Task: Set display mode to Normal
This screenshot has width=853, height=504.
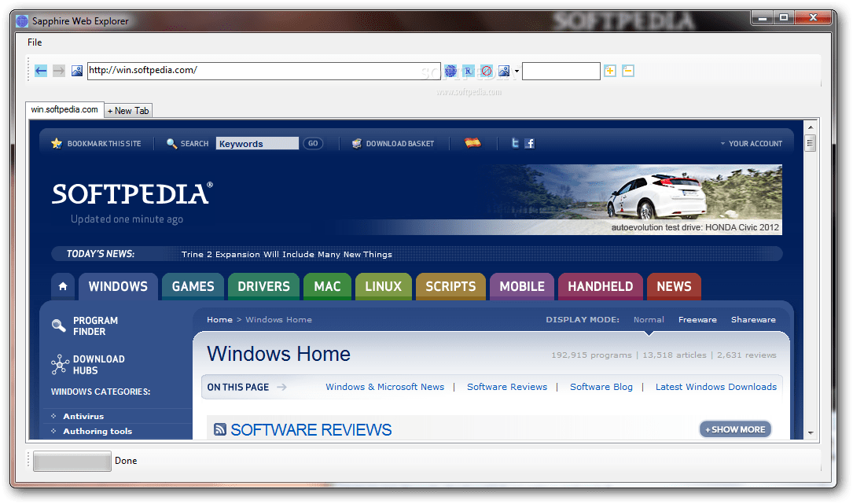Action: [649, 319]
